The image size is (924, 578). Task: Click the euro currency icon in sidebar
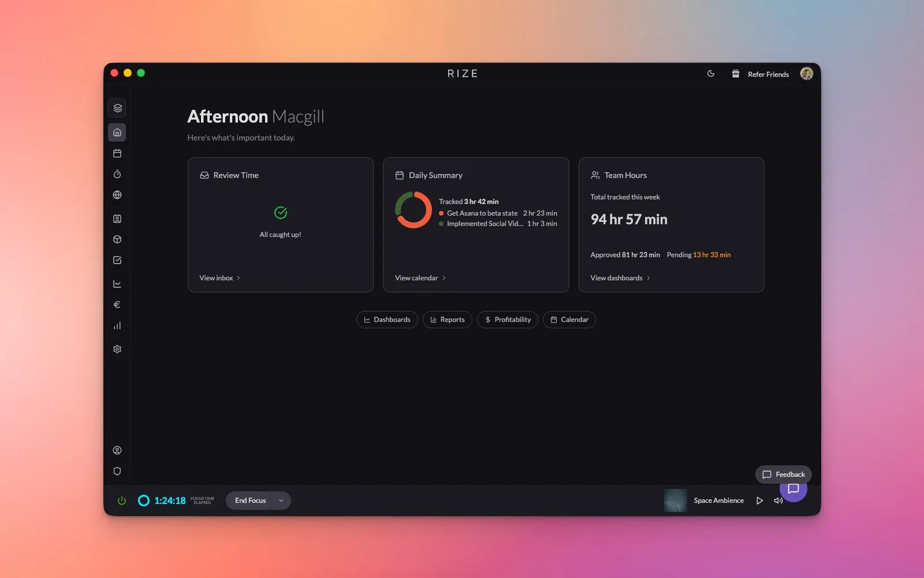tap(117, 305)
